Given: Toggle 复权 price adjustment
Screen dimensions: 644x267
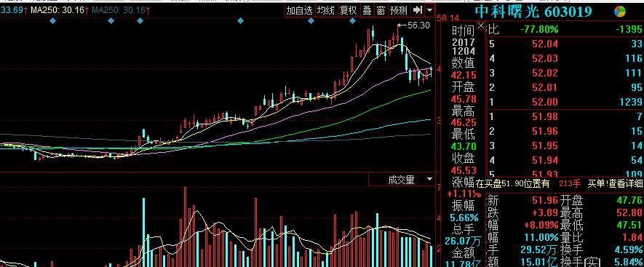Looking at the screenshot, I should click(349, 11).
